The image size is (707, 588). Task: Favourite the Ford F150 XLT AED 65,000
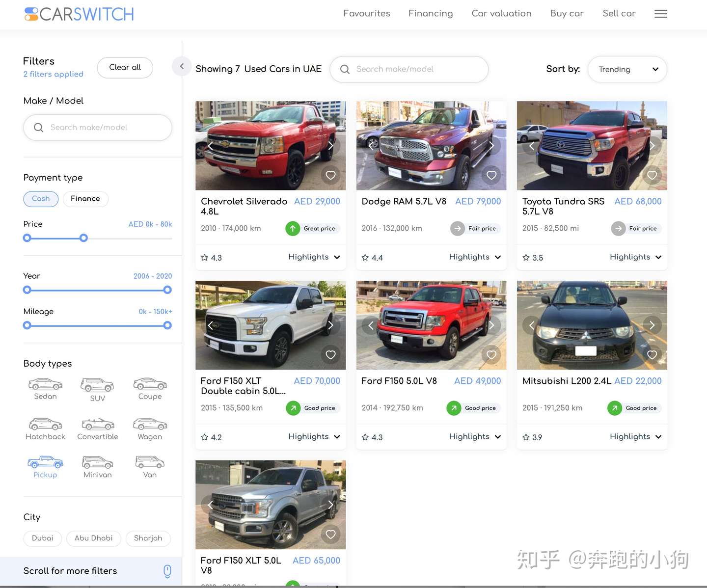point(331,535)
